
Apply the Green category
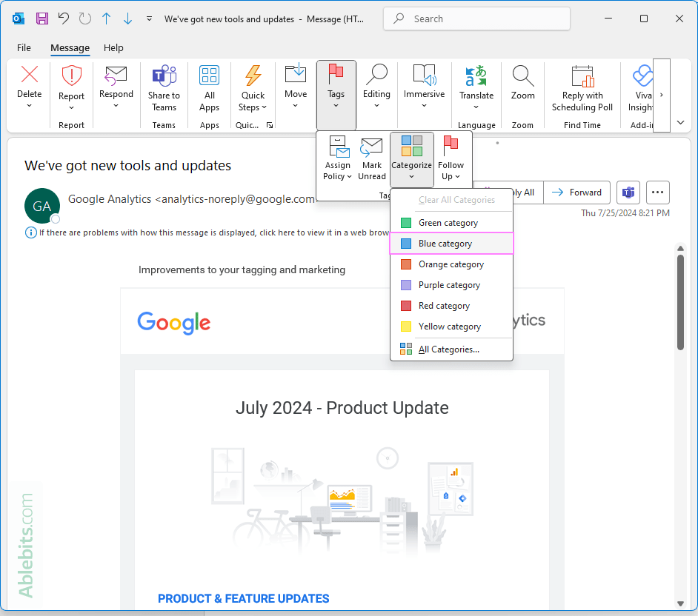pyautogui.click(x=448, y=222)
